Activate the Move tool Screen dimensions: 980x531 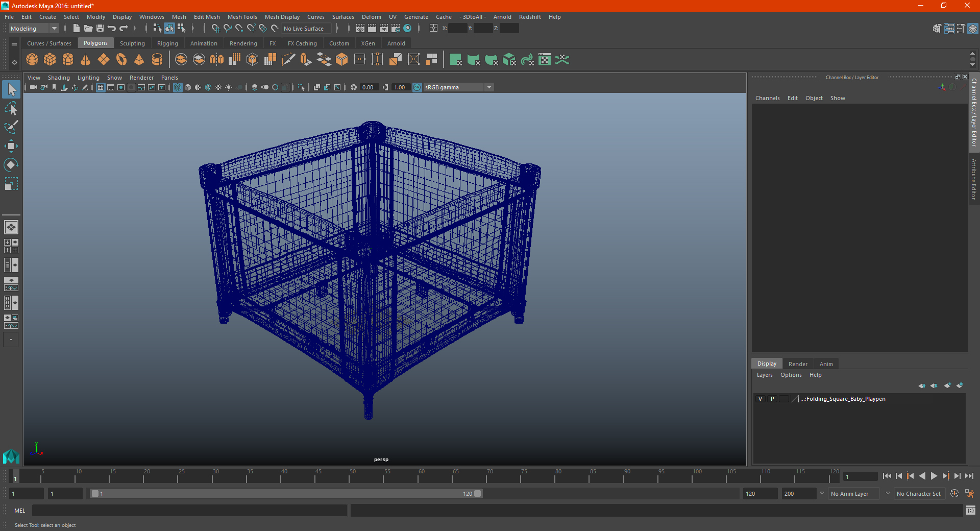click(x=11, y=147)
